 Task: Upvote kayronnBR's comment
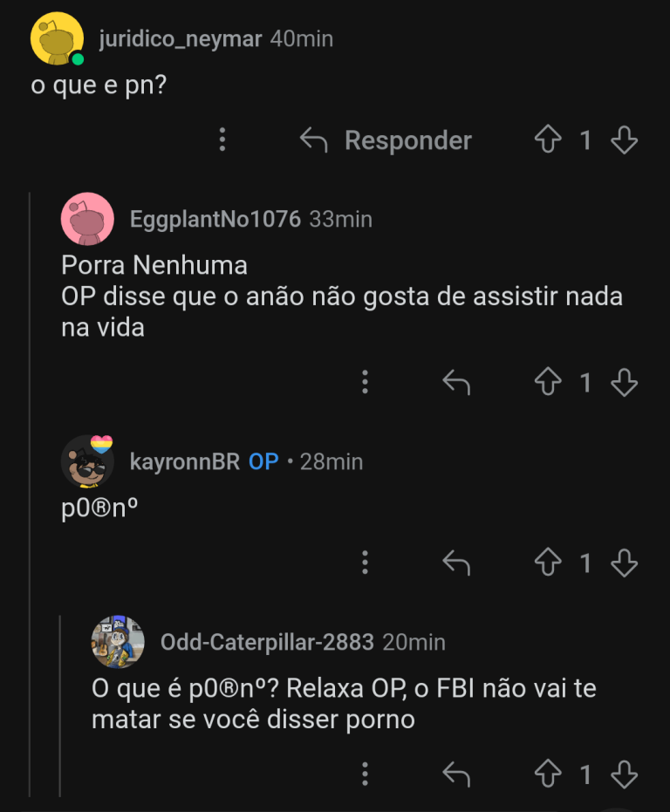point(548,563)
